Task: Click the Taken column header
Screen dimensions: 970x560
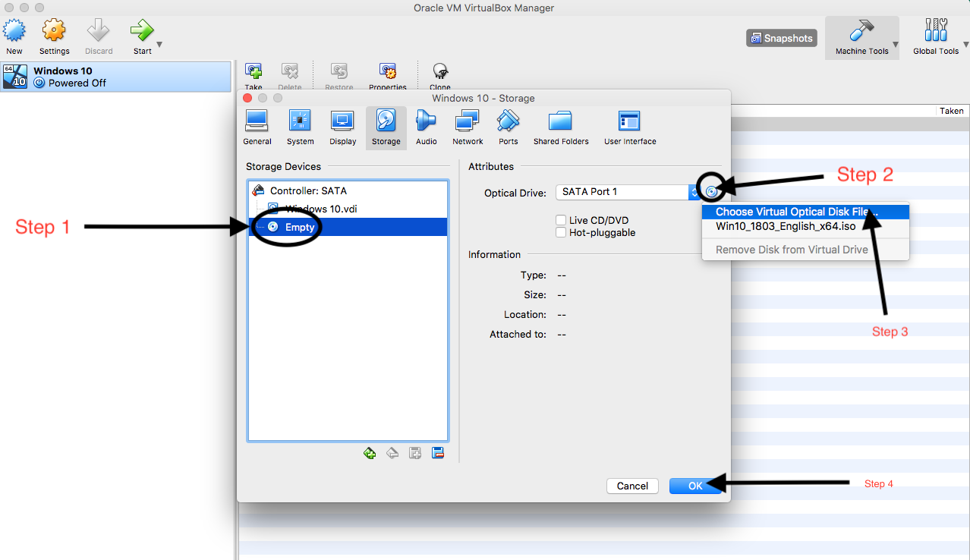Action: pos(952,111)
